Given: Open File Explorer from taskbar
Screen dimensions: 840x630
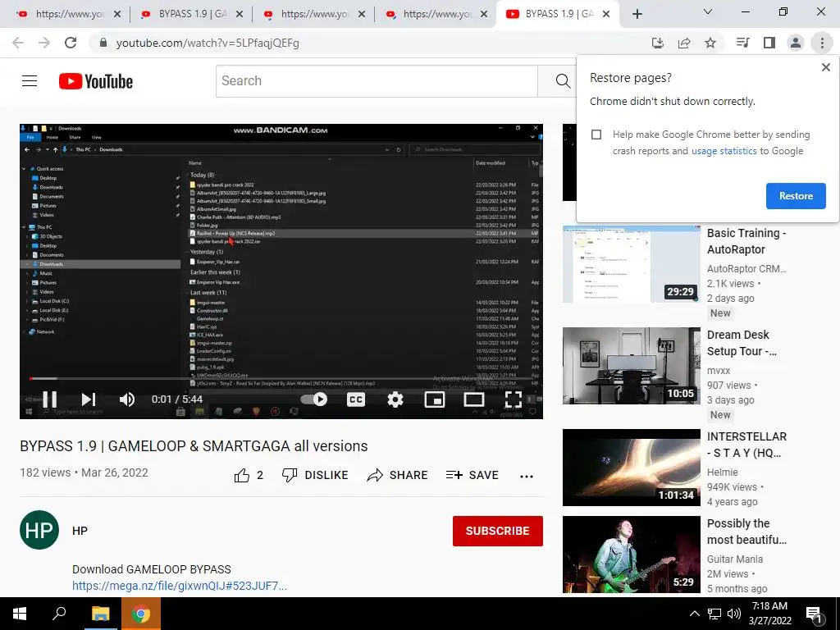Looking at the screenshot, I should pyautogui.click(x=100, y=614).
